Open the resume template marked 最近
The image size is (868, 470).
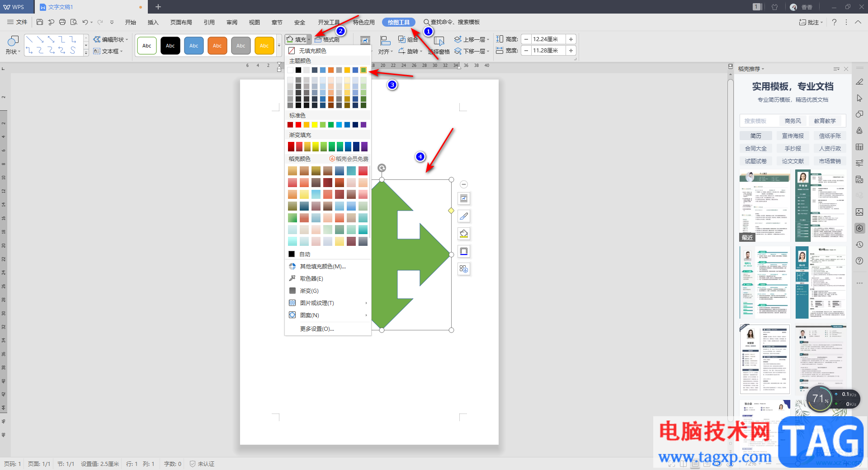[x=765, y=206]
